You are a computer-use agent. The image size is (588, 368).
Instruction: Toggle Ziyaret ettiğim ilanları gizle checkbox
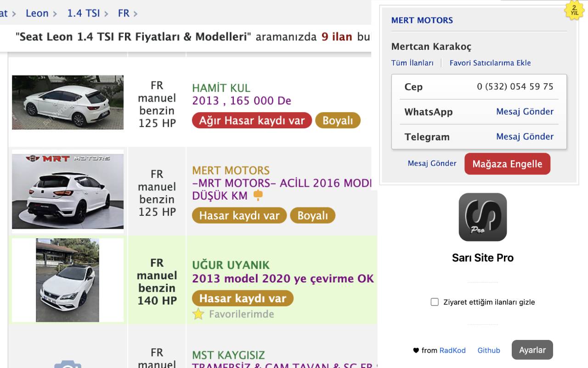pos(435,302)
